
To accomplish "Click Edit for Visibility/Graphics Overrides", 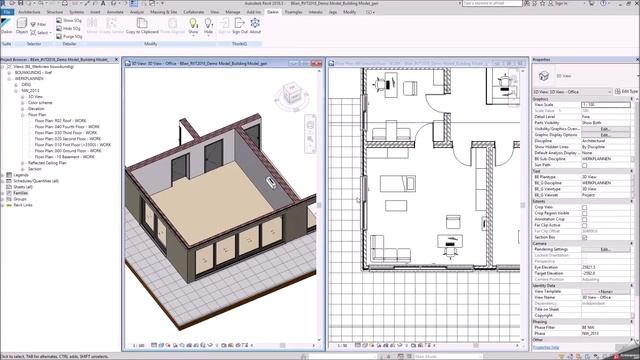I will point(605,129).
